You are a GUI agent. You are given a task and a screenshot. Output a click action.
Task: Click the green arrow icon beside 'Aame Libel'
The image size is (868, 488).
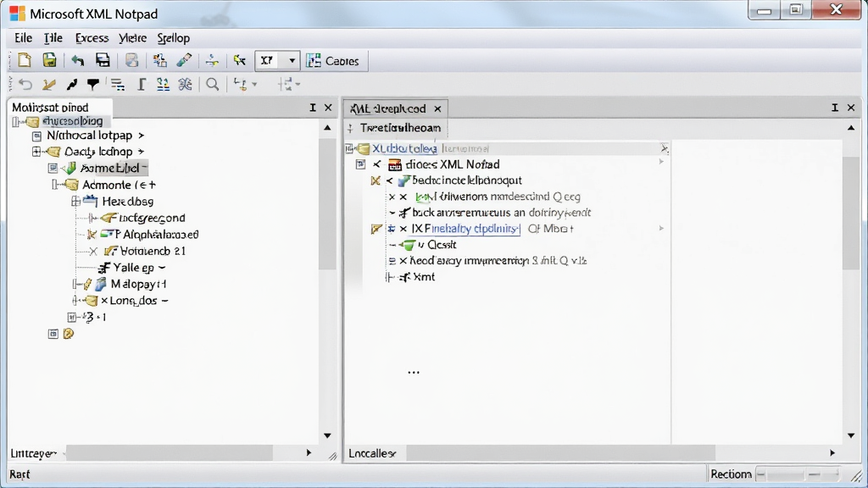(70, 169)
